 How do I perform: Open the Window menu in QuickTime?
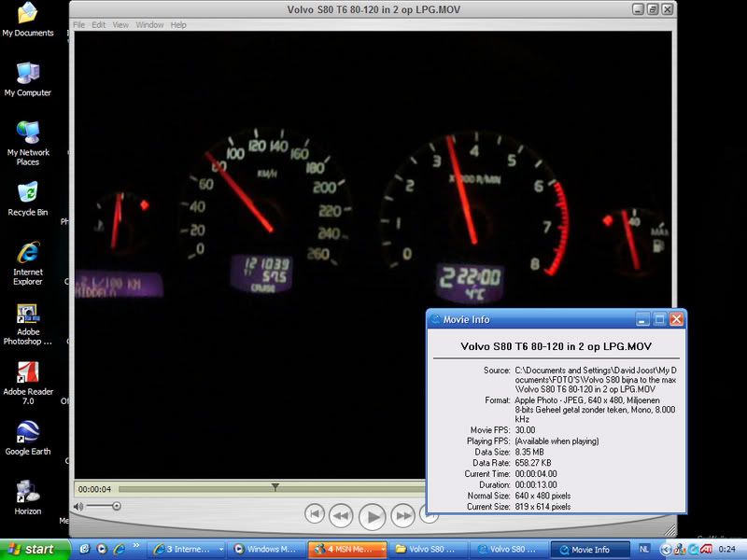pos(149,25)
